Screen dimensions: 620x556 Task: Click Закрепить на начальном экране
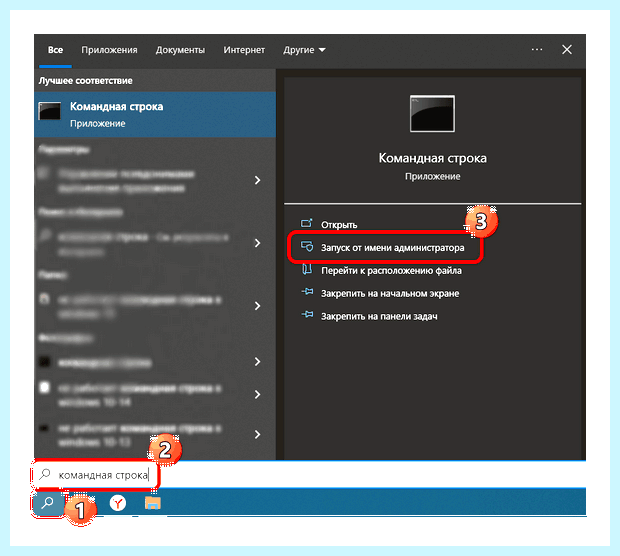pos(390,294)
